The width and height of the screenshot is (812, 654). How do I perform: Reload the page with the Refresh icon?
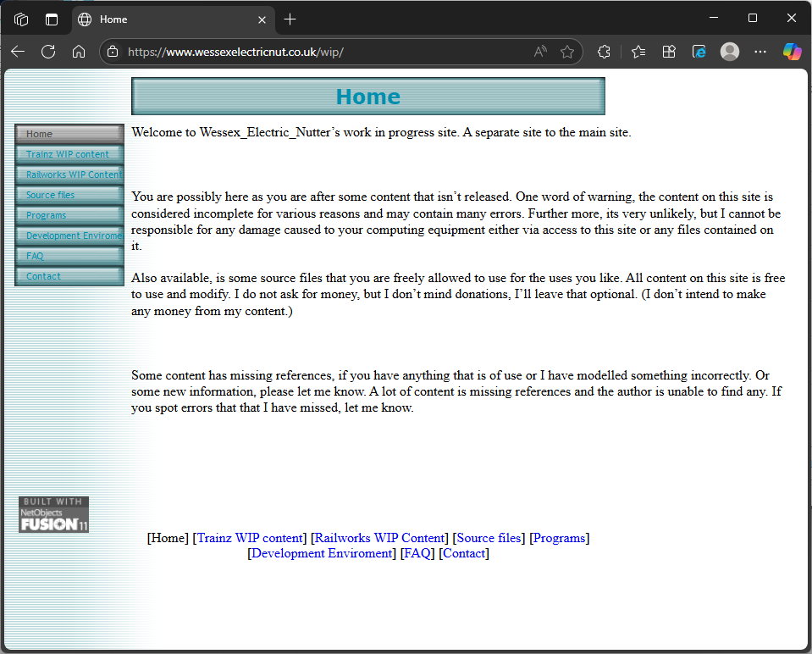48,52
